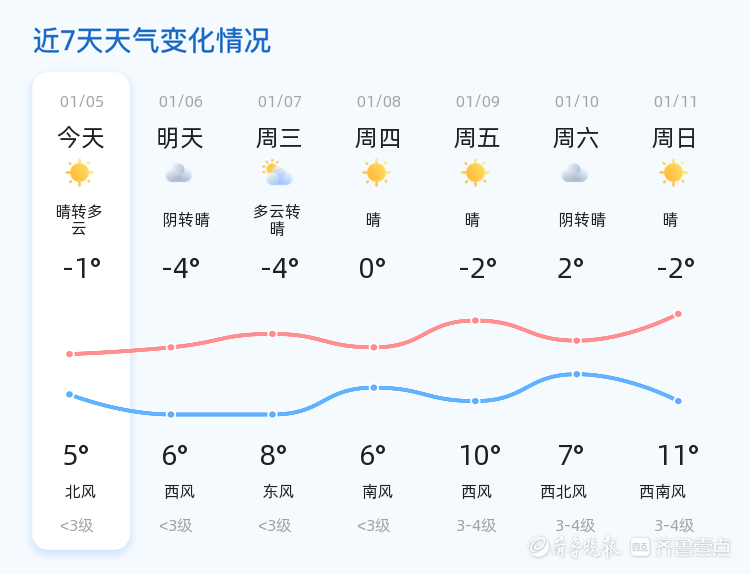Select the 今天 day card
Viewport: 750px width, 574px height.
pyautogui.click(x=81, y=310)
